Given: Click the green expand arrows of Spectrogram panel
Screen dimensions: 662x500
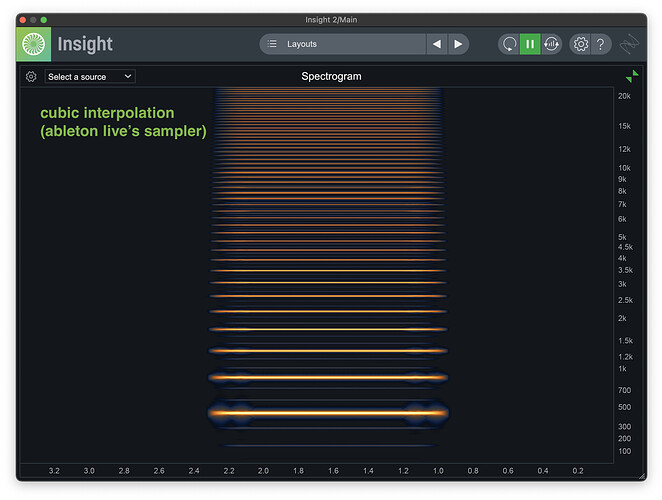Looking at the screenshot, I should (632, 76).
